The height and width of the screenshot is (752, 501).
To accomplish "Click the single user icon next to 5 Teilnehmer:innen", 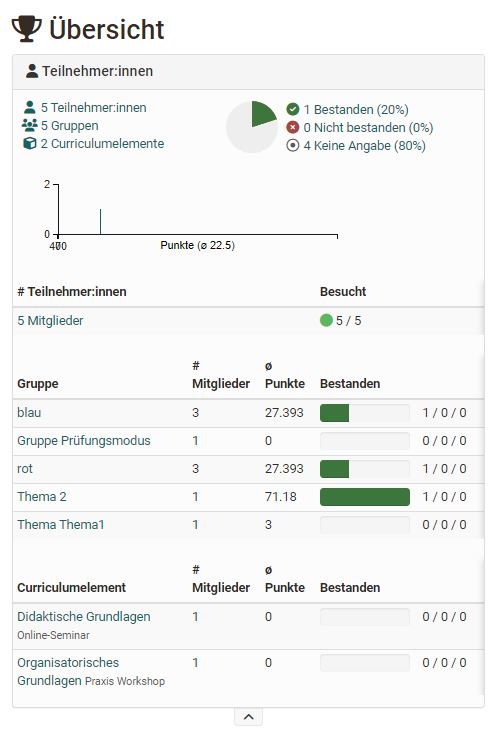I will point(30,107).
